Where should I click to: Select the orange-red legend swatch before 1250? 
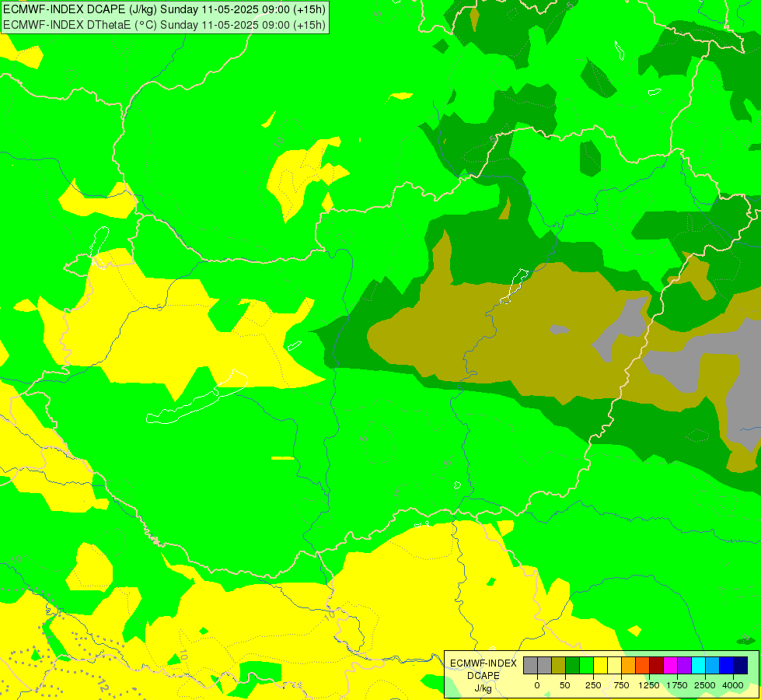click(643, 665)
